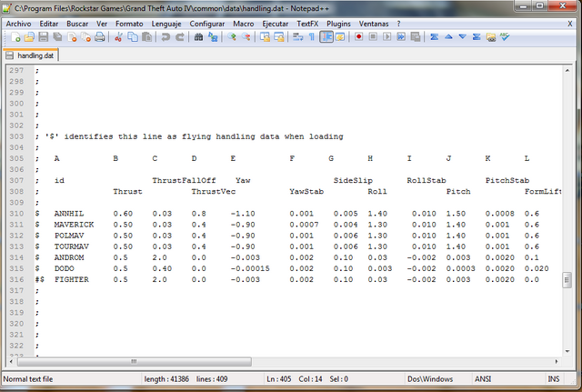This screenshot has width=582, height=392.
Task: Run spell check with ABC checkmark icon
Action: tap(505, 36)
